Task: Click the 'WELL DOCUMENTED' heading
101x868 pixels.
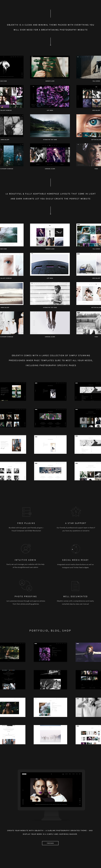Action: coord(75,596)
